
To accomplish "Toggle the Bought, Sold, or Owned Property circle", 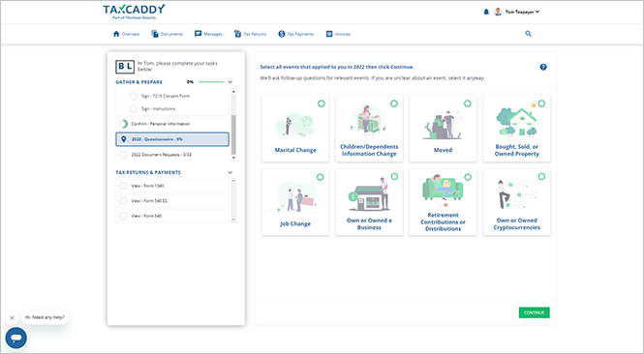I will coord(541,103).
